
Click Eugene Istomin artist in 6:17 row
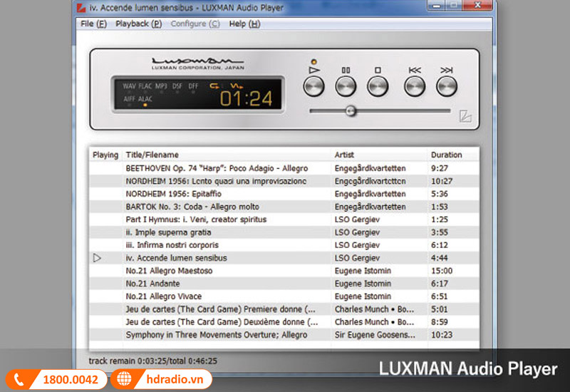tap(363, 284)
